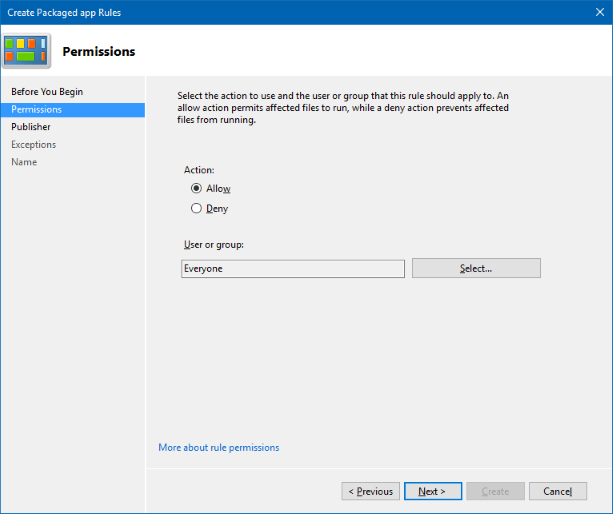Open the Publisher step in sidebar
Viewport: 613px width, 514px height.
pos(31,127)
